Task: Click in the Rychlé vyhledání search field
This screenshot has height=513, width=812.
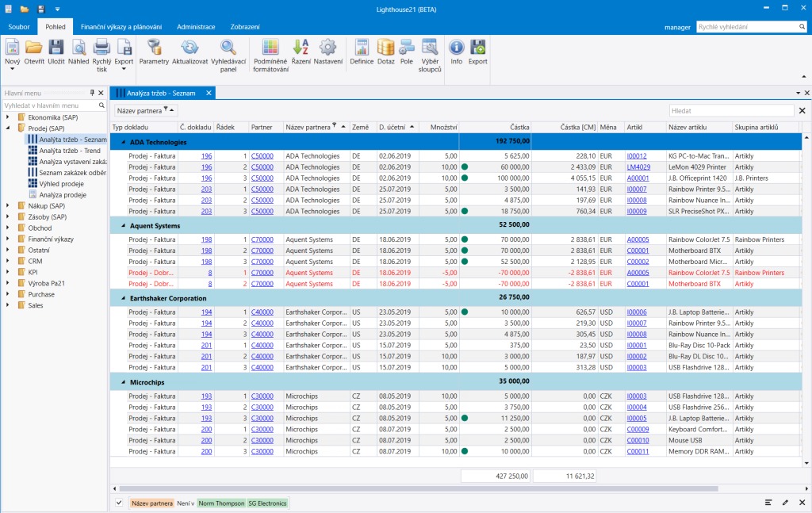Action: coord(746,27)
